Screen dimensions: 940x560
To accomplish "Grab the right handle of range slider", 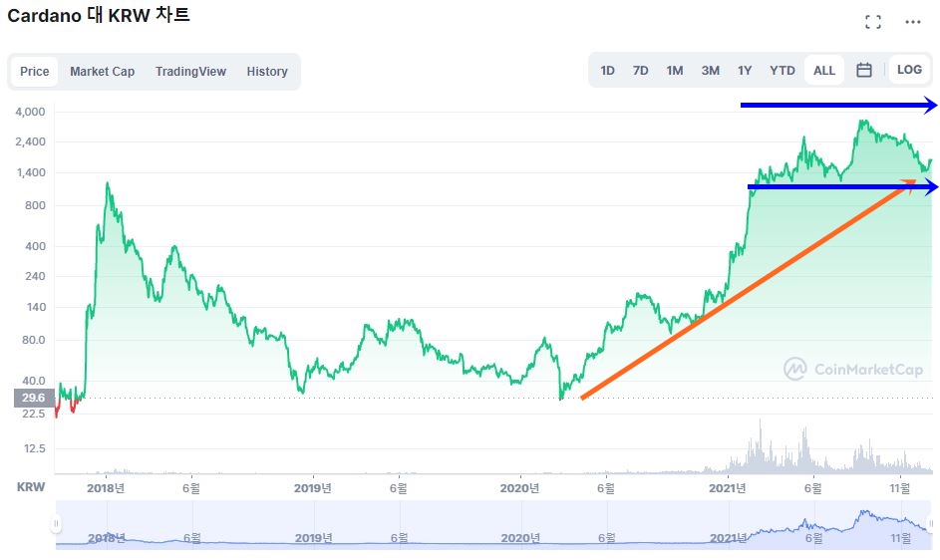I will coord(931,524).
